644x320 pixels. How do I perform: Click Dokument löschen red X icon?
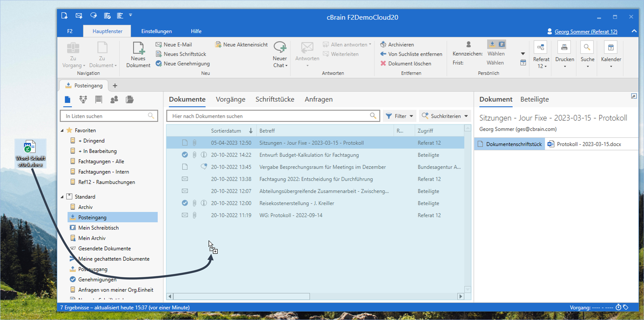383,63
